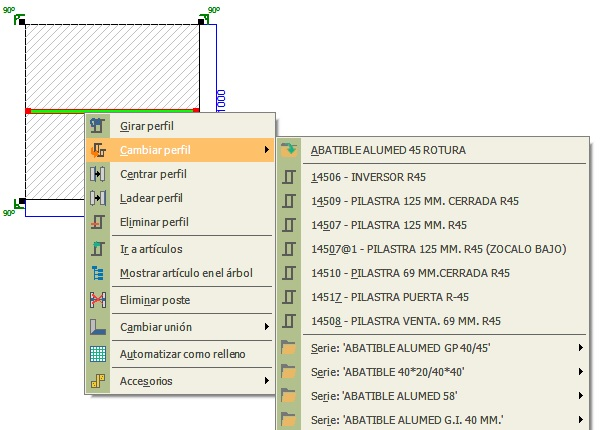
Task: Choose Eliminar perfil in the menu
Action: click(180, 222)
